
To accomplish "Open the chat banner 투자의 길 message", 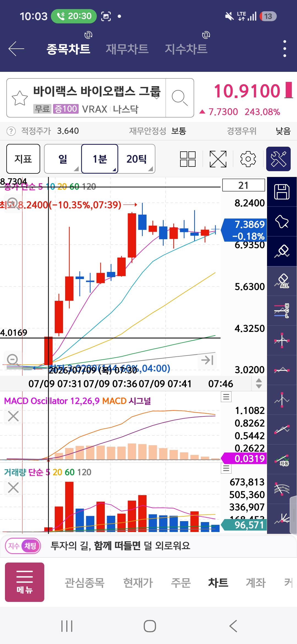I will [x=120, y=546].
